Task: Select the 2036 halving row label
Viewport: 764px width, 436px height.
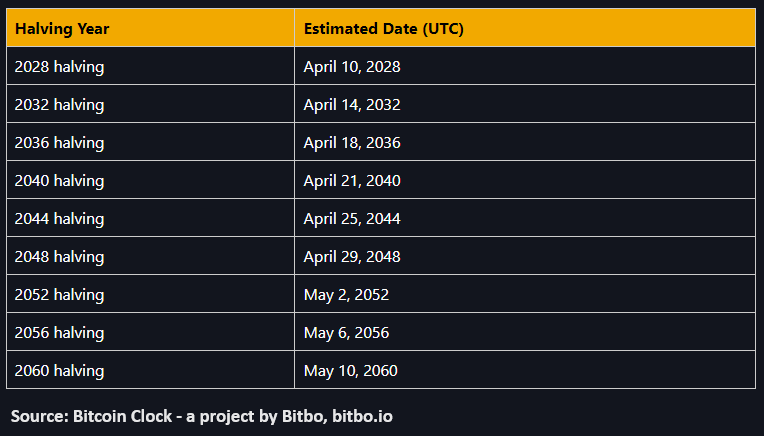Action: coord(59,143)
